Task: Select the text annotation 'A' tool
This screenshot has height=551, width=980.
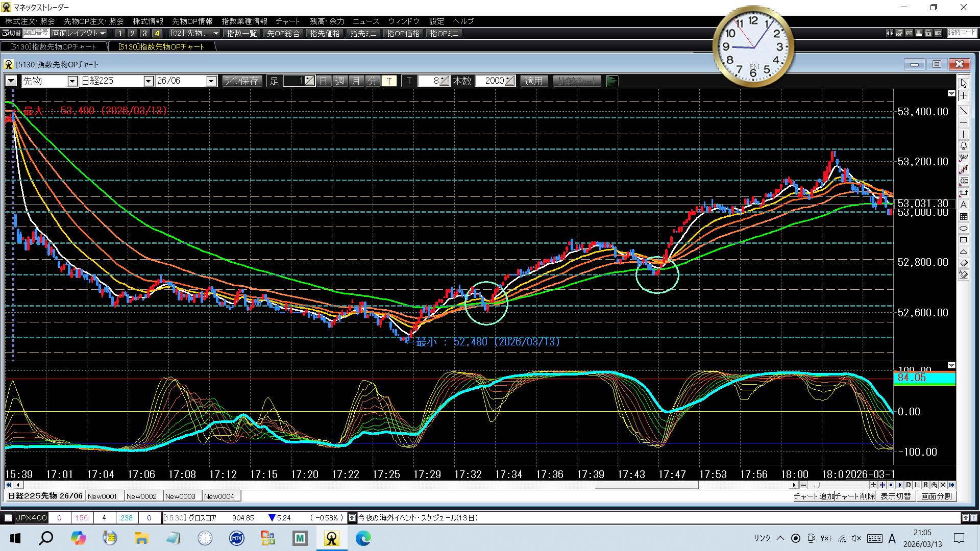Action: tap(963, 205)
